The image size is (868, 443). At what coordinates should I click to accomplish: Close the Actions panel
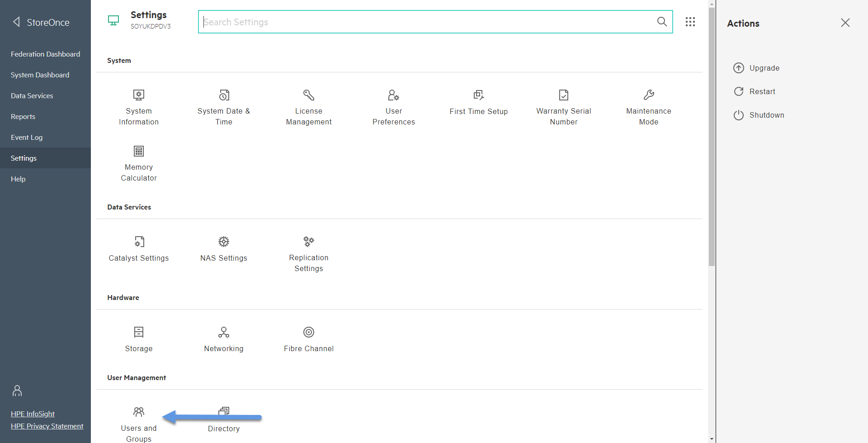point(845,23)
